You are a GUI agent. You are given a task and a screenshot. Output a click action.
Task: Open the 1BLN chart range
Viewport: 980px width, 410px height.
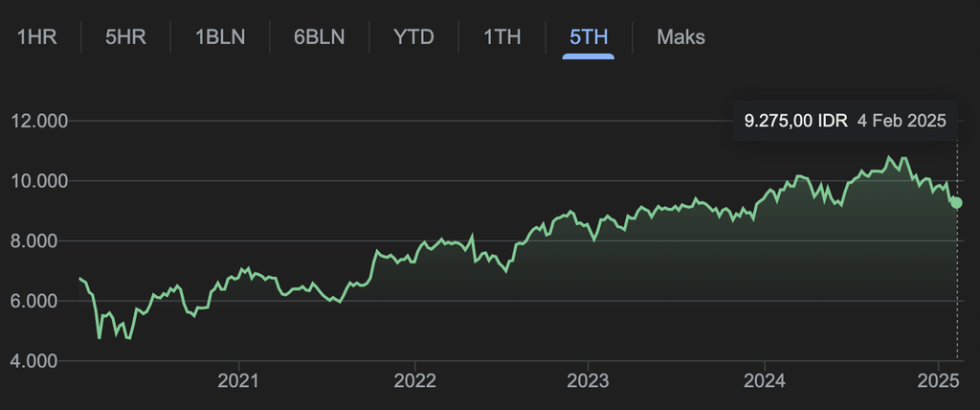click(x=220, y=37)
